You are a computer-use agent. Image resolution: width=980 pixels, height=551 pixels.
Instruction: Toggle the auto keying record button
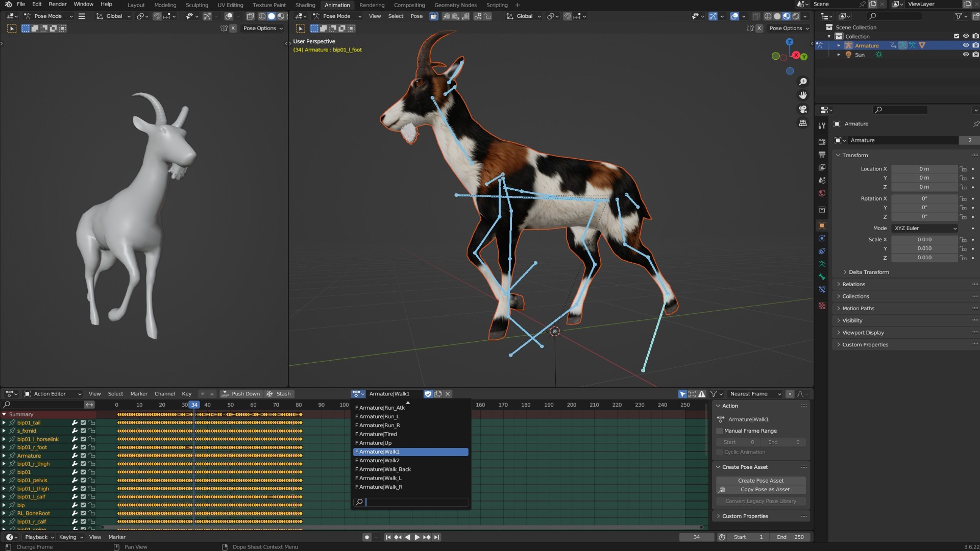(x=366, y=537)
